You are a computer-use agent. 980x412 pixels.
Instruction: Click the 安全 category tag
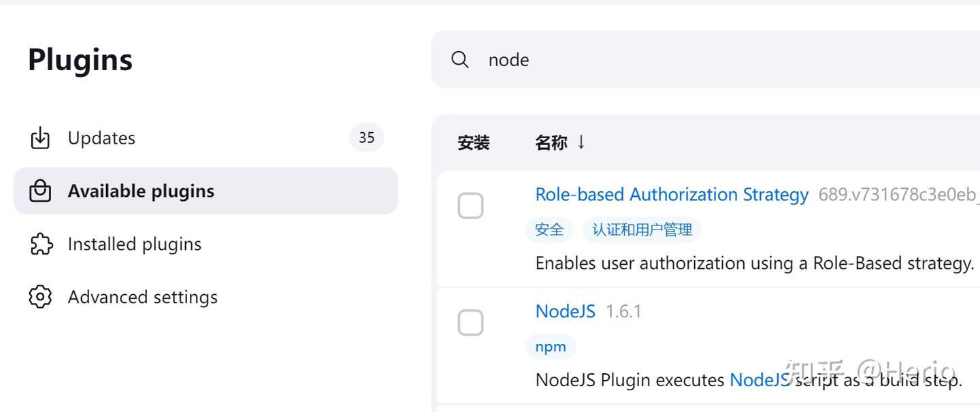pyautogui.click(x=549, y=229)
